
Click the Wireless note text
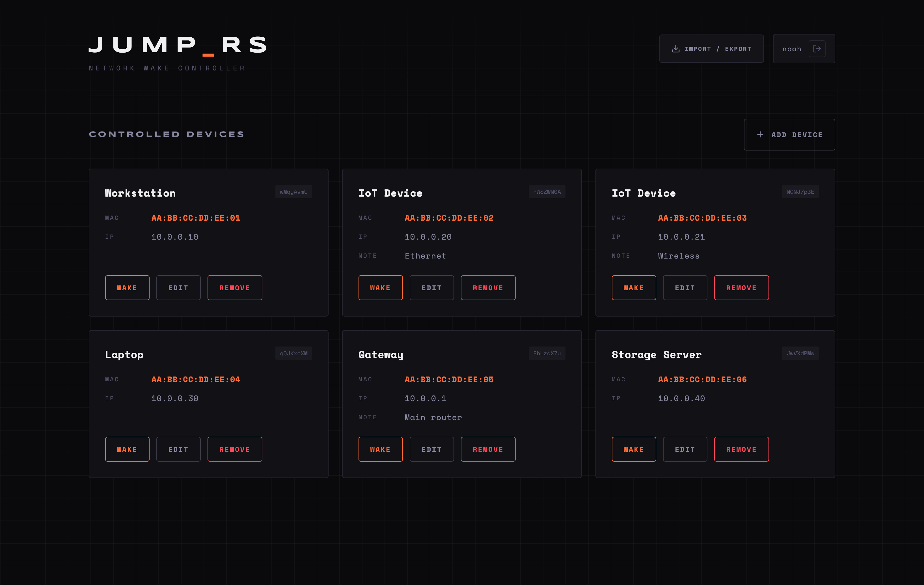pos(678,256)
